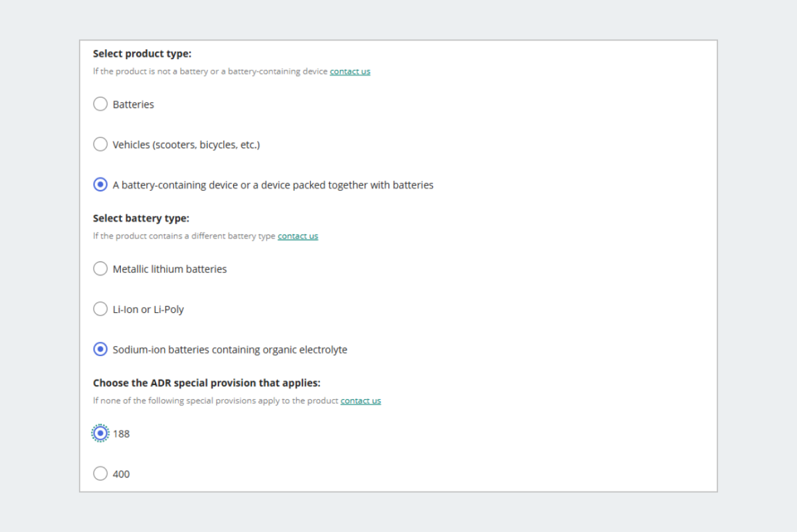The image size is (797, 532).
Task: Open contact us link under product type
Action: coord(350,72)
